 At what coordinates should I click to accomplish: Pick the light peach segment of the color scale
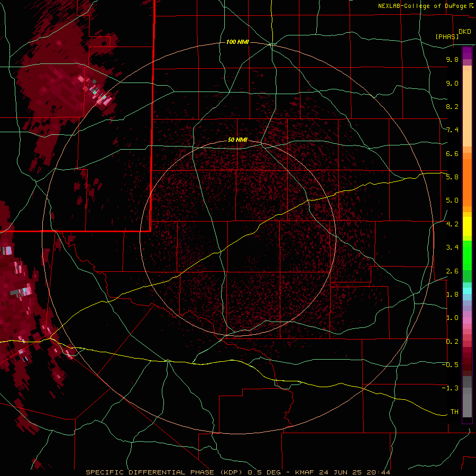(x=467, y=108)
